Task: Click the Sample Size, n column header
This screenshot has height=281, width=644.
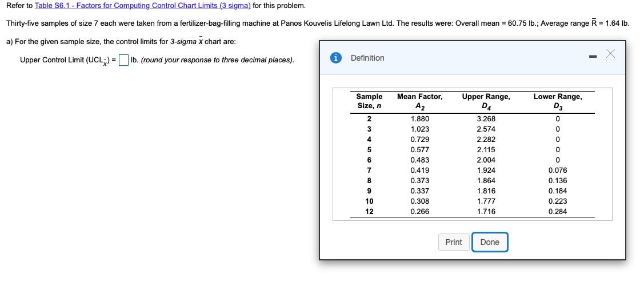Action: tap(369, 101)
